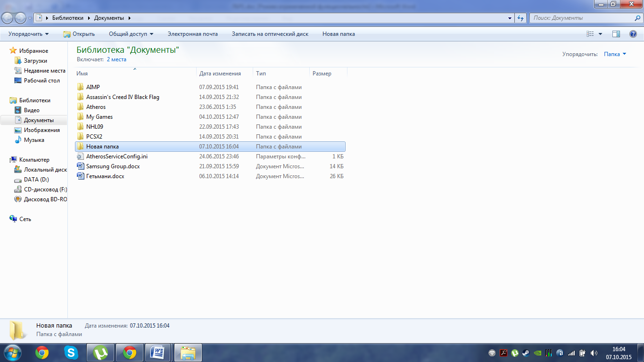This screenshot has width=644, height=362.
Task: Choose Электронная почта in the toolbar
Action: click(x=193, y=34)
